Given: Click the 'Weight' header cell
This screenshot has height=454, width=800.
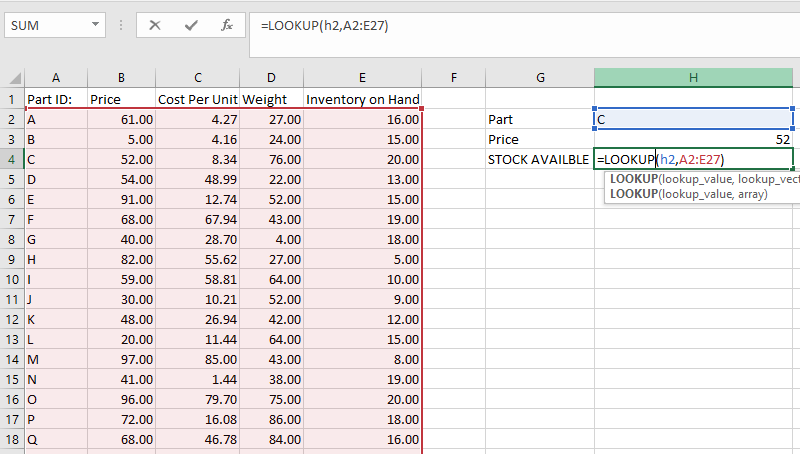Looking at the screenshot, I should tap(271, 99).
